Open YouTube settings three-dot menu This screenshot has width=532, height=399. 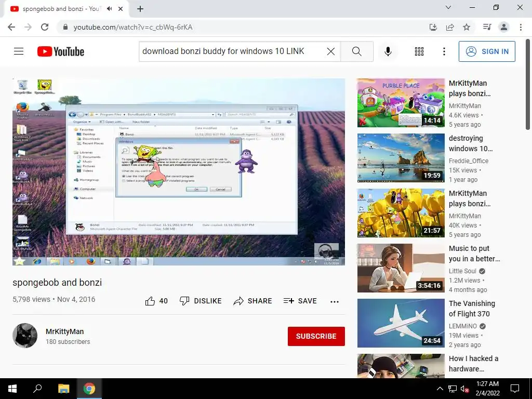[444, 51]
